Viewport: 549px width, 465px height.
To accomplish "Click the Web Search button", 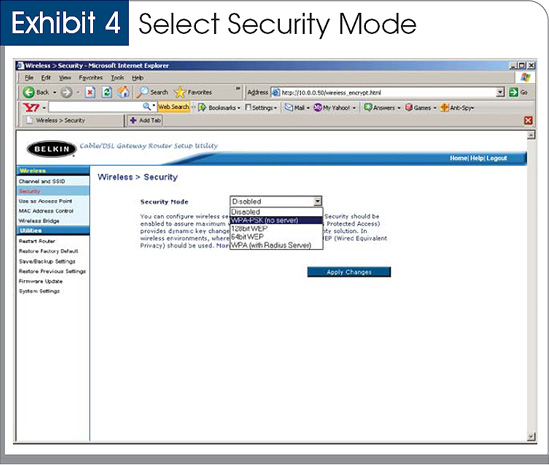I will click(x=174, y=107).
